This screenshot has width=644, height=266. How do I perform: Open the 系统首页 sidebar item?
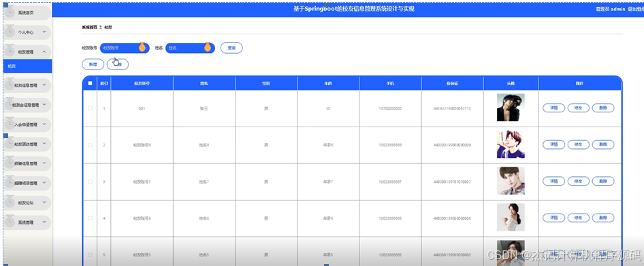click(27, 13)
